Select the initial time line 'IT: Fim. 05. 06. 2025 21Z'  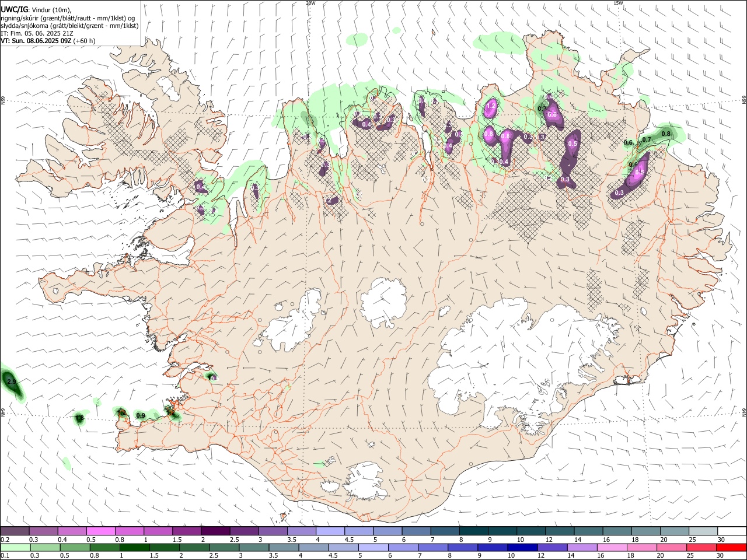(x=37, y=33)
